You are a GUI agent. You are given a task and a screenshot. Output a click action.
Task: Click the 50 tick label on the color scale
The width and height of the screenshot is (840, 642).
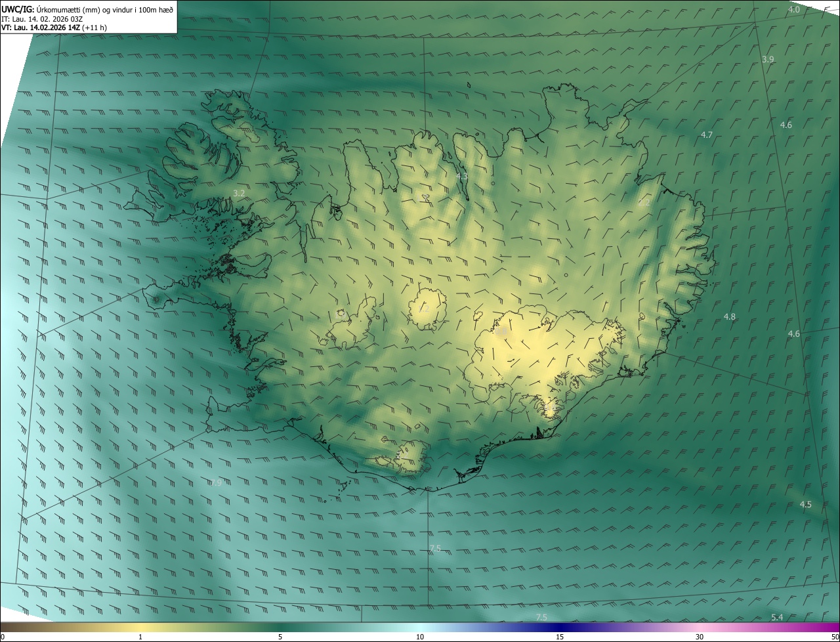coord(835,637)
